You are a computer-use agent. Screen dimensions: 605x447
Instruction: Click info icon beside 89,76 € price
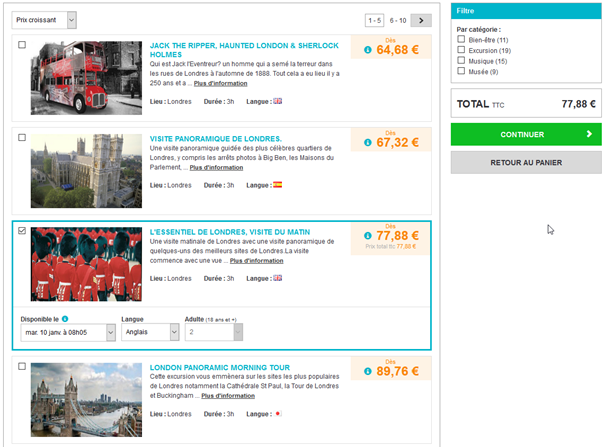coord(367,372)
